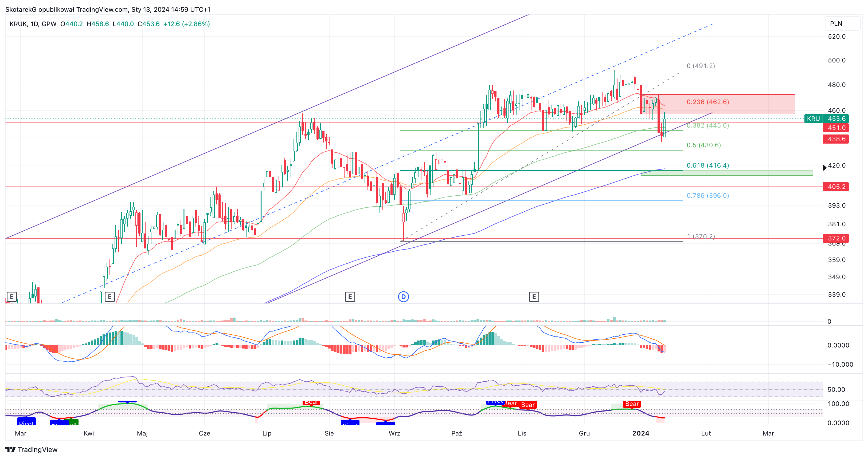Click the −10.000 MACD scale value
Screen dimensions: 868x459
click(x=840, y=365)
